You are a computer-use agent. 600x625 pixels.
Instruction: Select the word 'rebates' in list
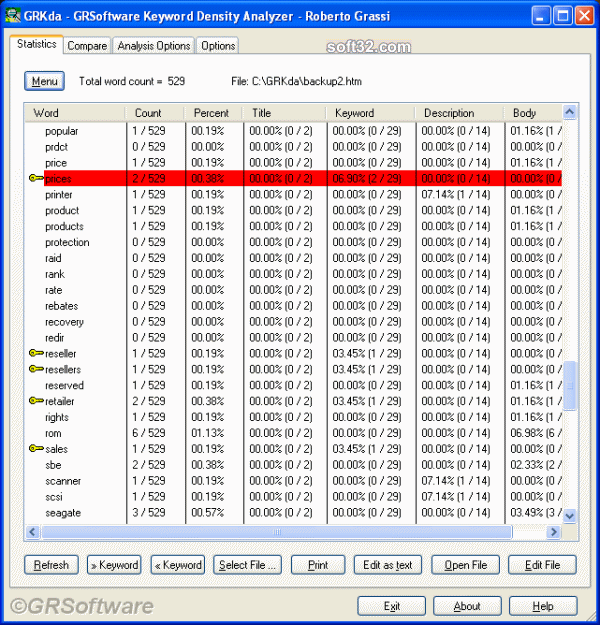[x=62, y=306]
